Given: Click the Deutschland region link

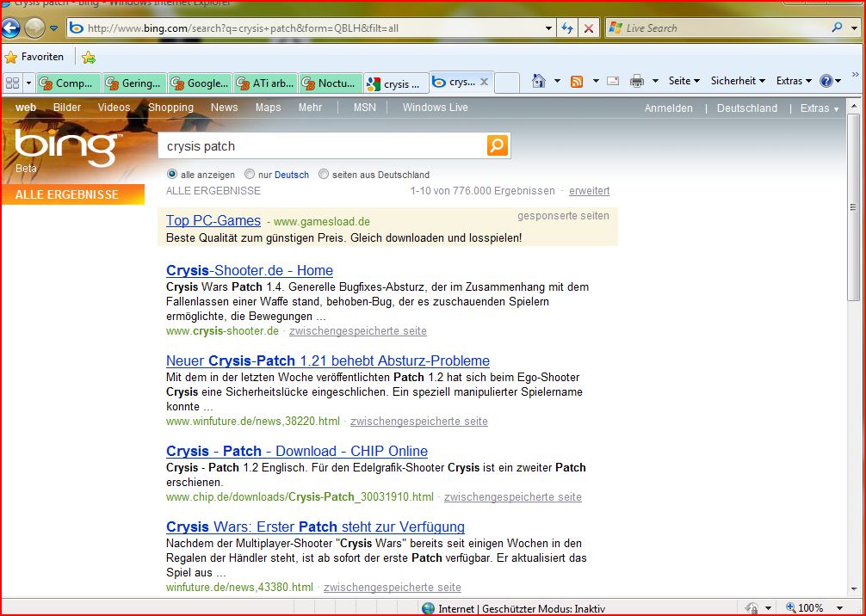Looking at the screenshot, I should [746, 108].
